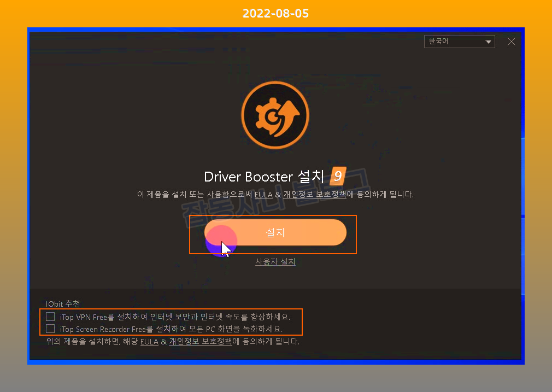
Task: Check the iTop VPN Free install checkbox
Action: (x=50, y=316)
